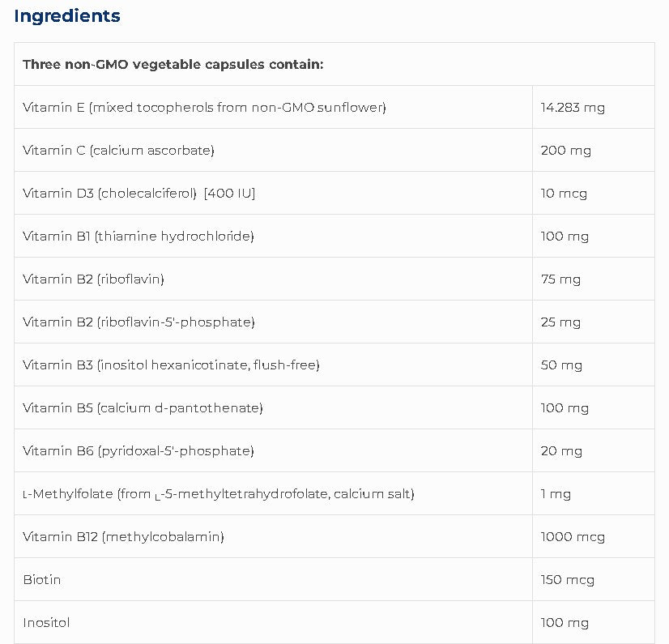This screenshot has width=669, height=644.
Task: Click the Inositol ingredient row
Action: pos(46,622)
